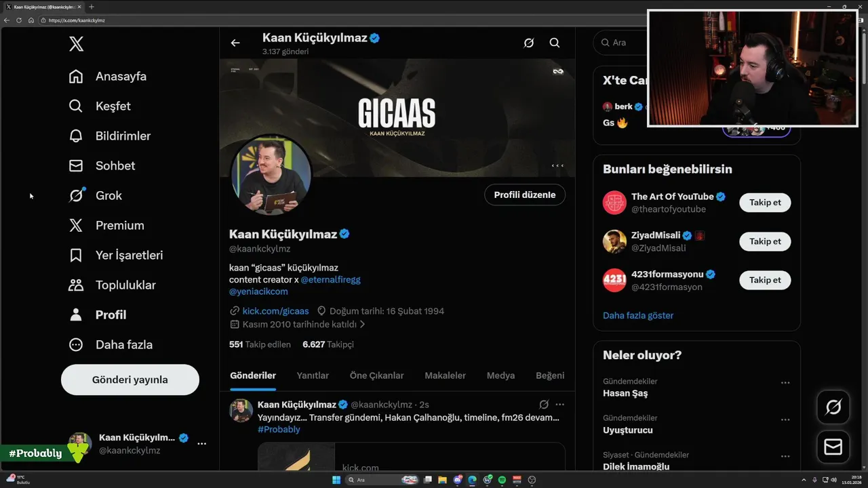Image resolution: width=868 pixels, height=488 pixels.
Task: Open The Art Of YouTube avatar
Action: (614, 203)
